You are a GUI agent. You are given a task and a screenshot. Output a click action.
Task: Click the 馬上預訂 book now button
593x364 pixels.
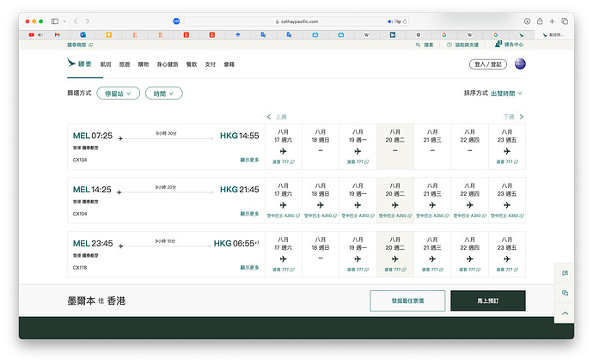pyautogui.click(x=487, y=300)
